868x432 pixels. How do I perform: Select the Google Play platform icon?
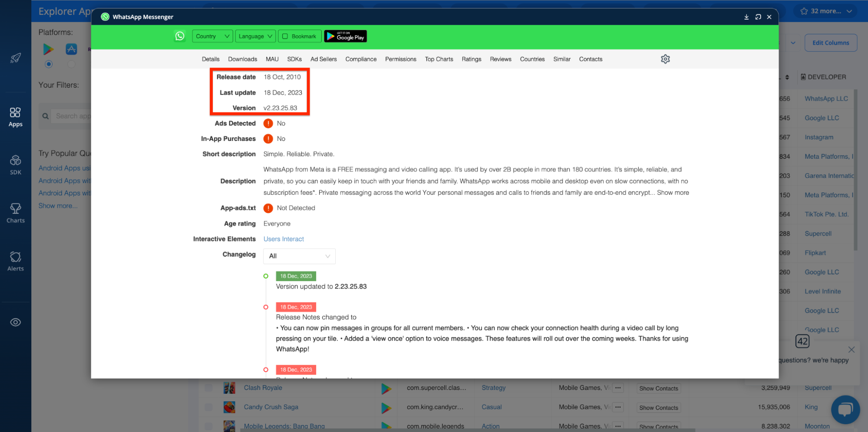pos(49,49)
